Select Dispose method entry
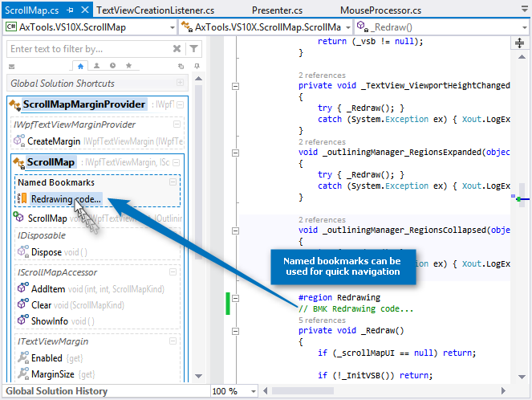 pyautogui.click(x=47, y=252)
